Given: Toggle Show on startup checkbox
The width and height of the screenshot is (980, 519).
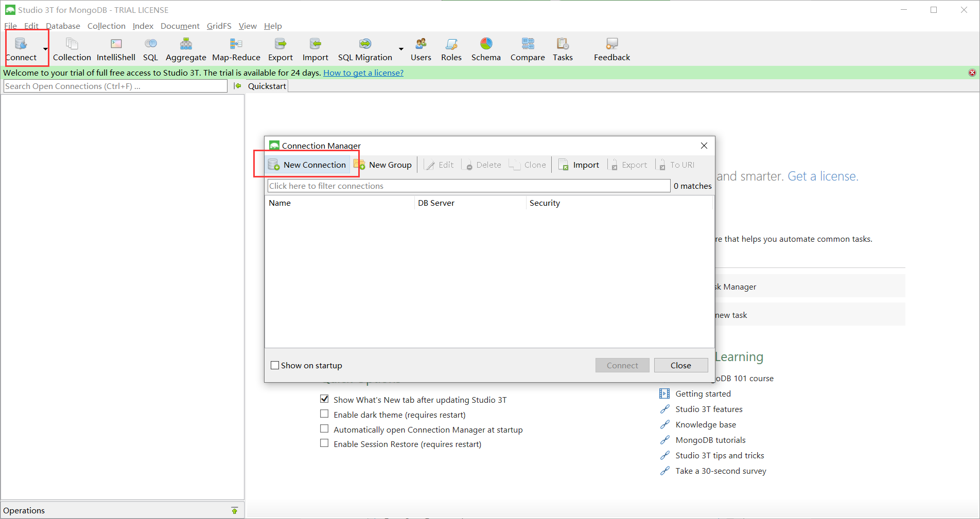Looking at the screenshot, I should point(275,365).
